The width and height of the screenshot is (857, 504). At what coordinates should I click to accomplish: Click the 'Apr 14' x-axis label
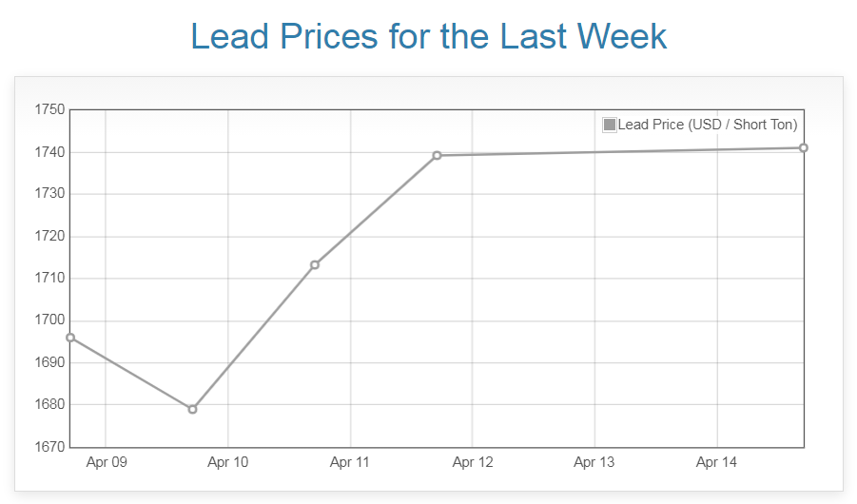tap(716, 463)
